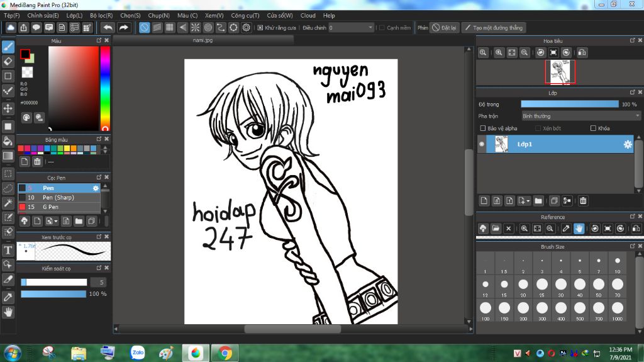Enable curve snap guide

[x=221, y=28]
